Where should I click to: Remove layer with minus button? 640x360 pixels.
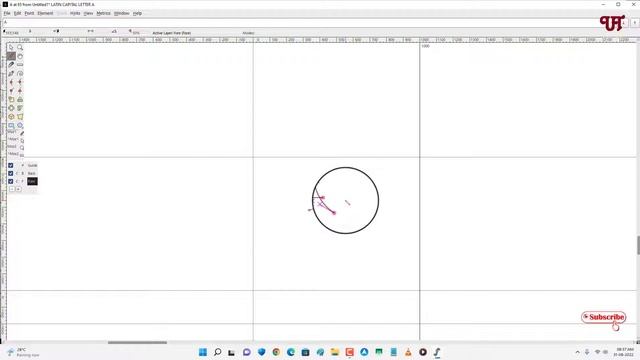pyautogui.click(x=12, y=189)
